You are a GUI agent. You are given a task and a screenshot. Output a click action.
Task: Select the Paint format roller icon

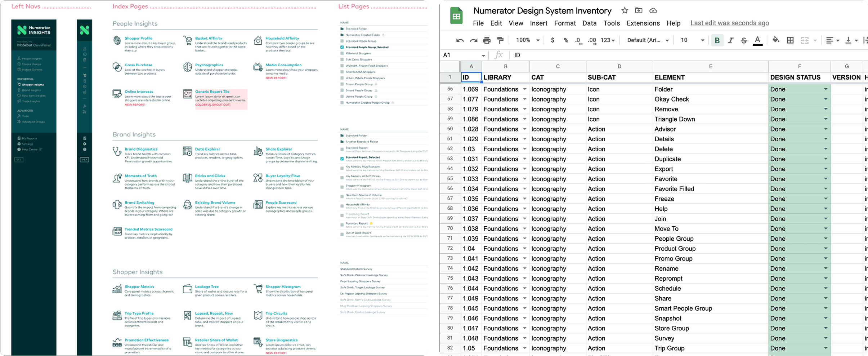click(x=500, y=40)
